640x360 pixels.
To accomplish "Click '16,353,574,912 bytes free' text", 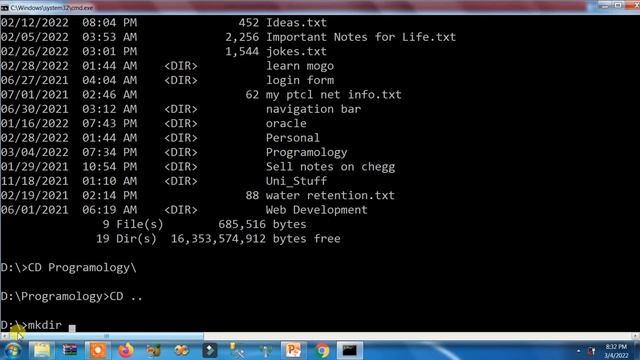I will click(255, 239).
